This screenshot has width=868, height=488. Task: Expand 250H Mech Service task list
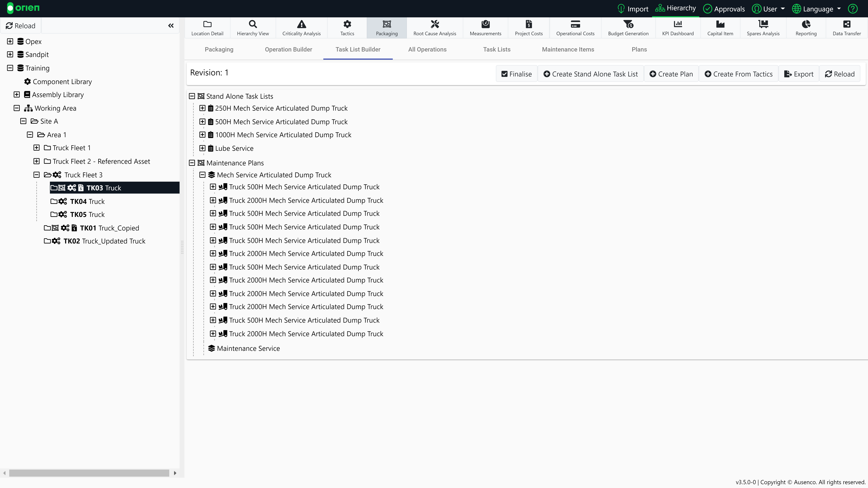click(x=202, y=108)
